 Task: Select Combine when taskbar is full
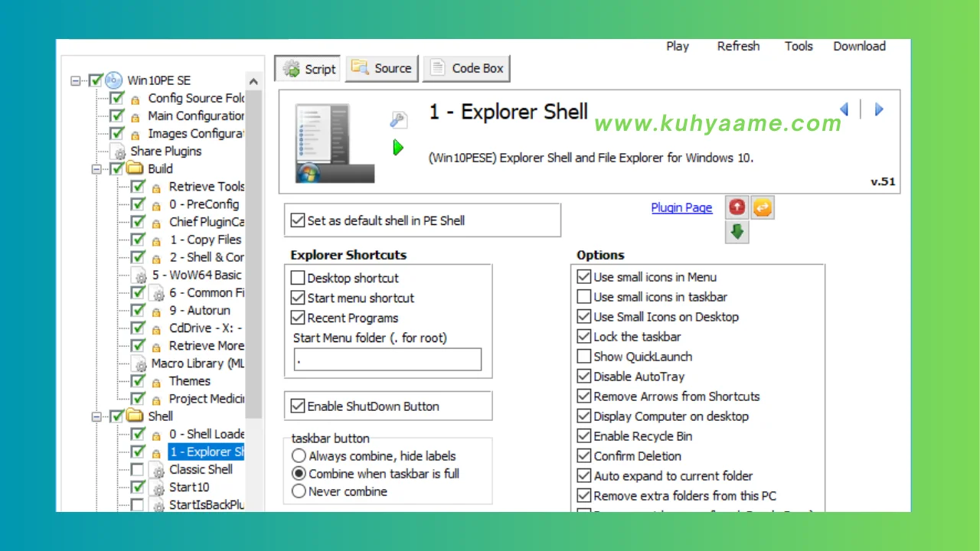tap(299, 474)
